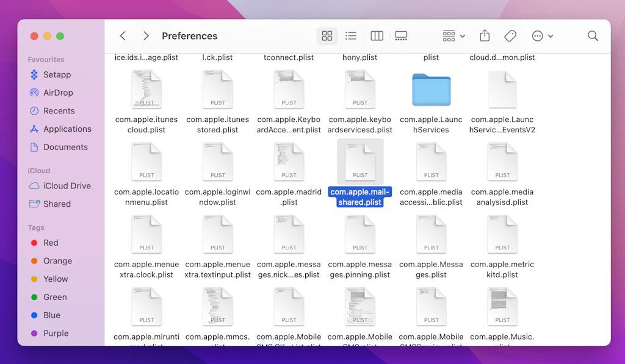This screenshot has width=625, height=364.
Task: Select com.apple.mmcs file icon
Action: pyautogui.click(x=218, y=307)
